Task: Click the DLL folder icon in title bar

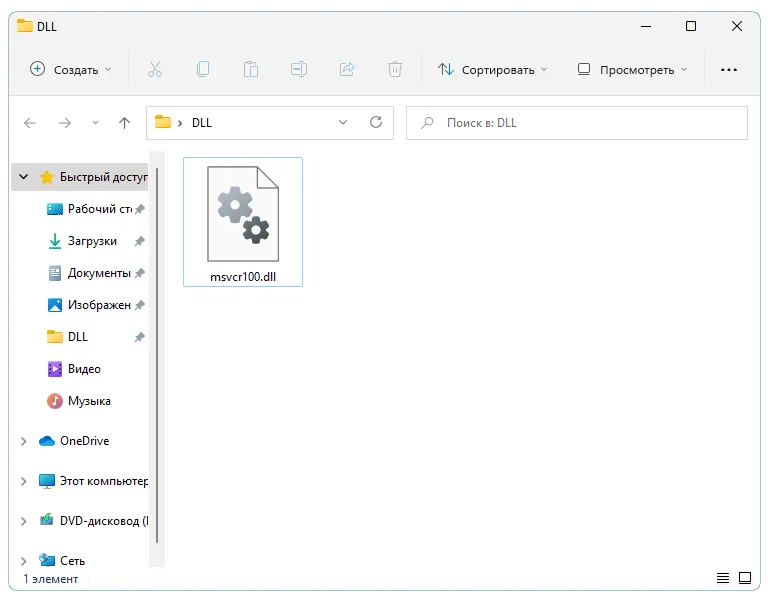Action: [x=24, y=25]
